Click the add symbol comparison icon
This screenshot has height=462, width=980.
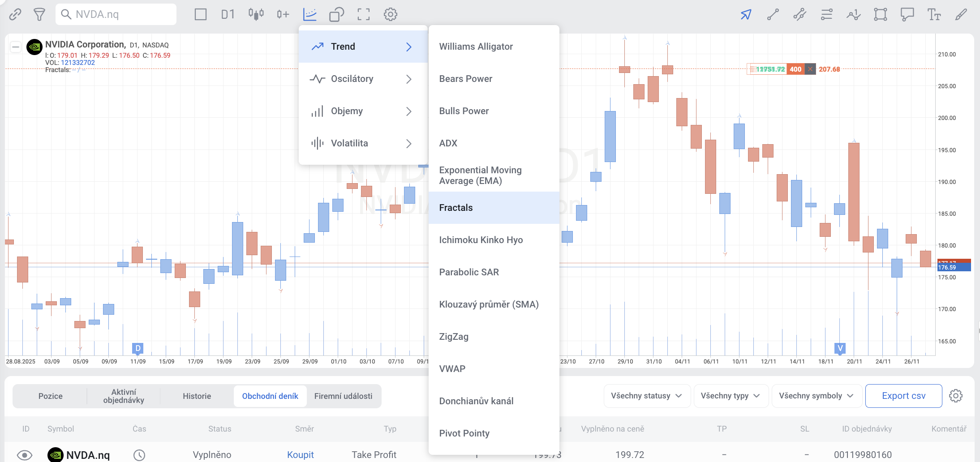pos(283,14)
